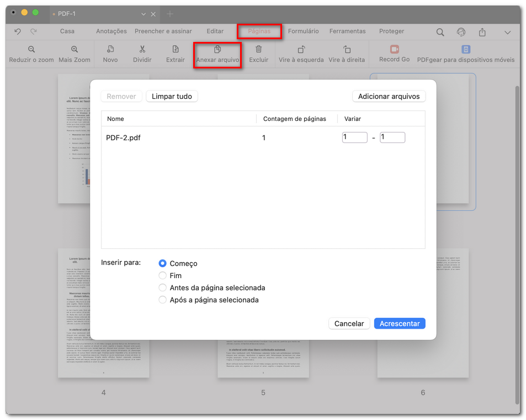This screenshot has width=526, height=420.
Task: Expand the ribbon collapse chevron
Action: (x=507, y=32)
